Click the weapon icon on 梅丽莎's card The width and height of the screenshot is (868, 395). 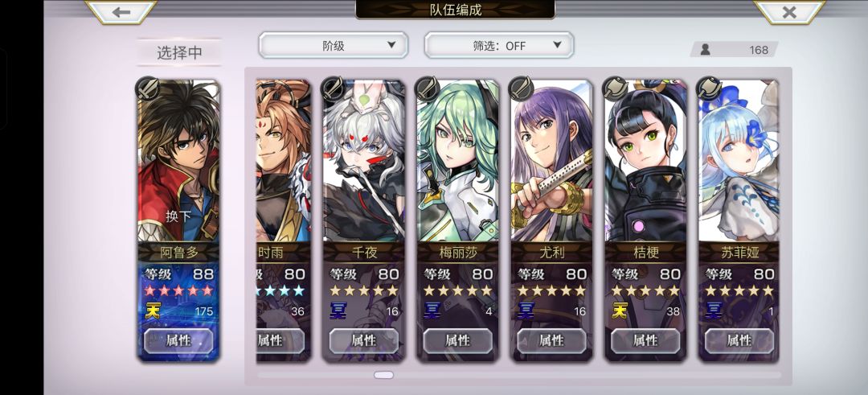tap(428, 88)
